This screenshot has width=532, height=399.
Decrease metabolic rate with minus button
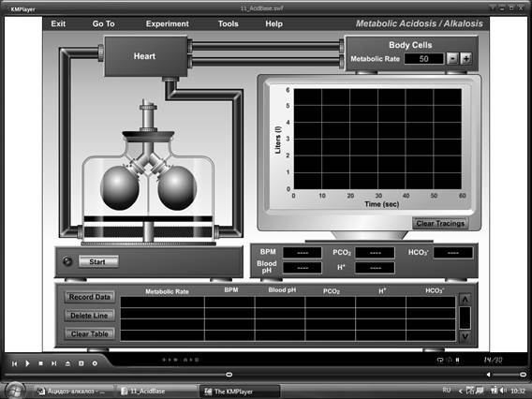[452, 59]
